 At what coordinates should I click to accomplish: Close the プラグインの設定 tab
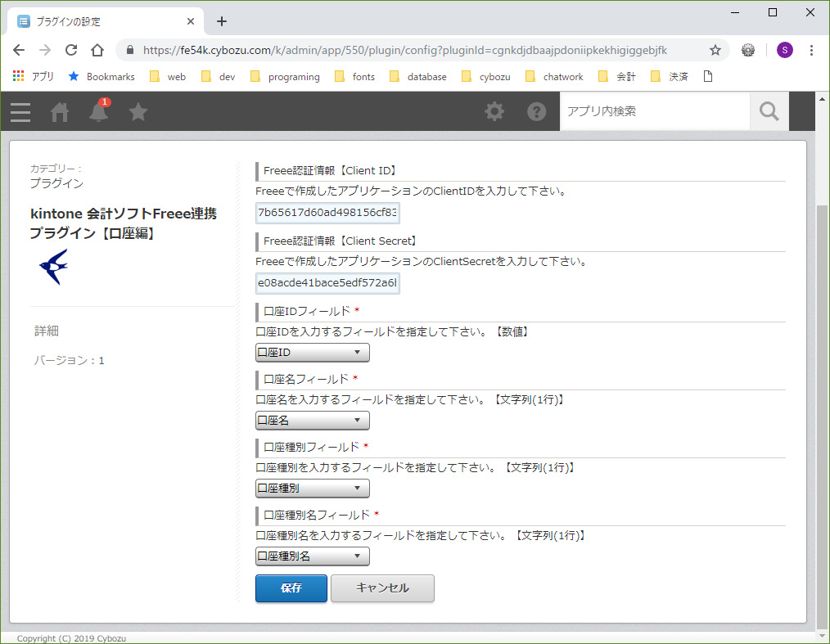tap(191, 21)
